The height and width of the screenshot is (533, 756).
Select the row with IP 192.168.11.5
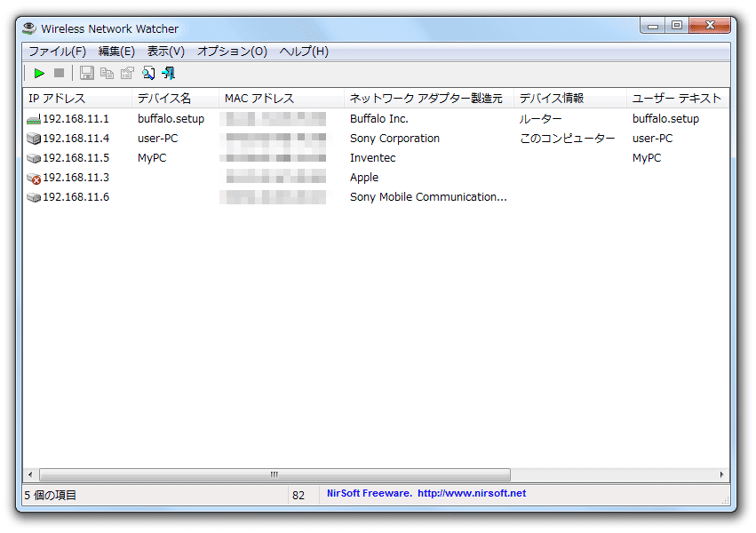pyautogui.click(x=376, y=158)
